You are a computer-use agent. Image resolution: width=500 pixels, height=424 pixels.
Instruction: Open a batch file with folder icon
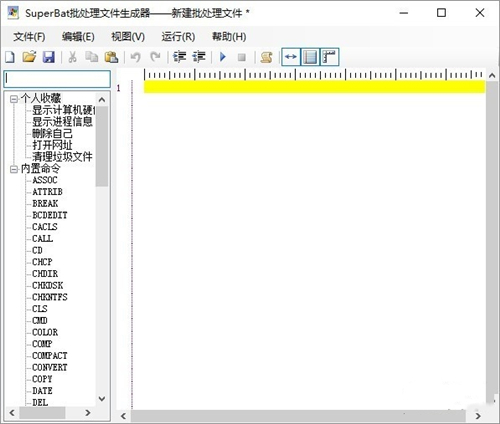(x=29, y=57)
